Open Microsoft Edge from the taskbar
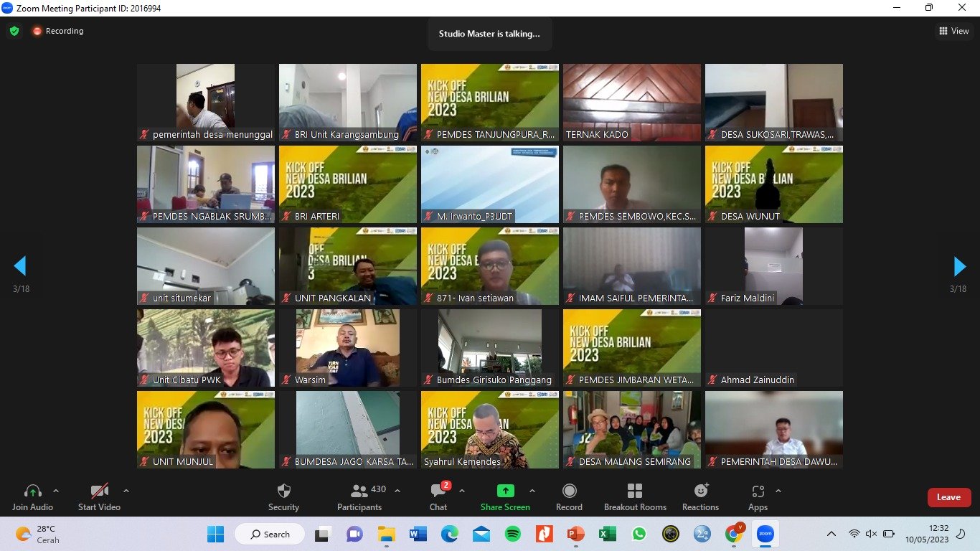This screenshot has height=551, width=980. pos(450,534)
